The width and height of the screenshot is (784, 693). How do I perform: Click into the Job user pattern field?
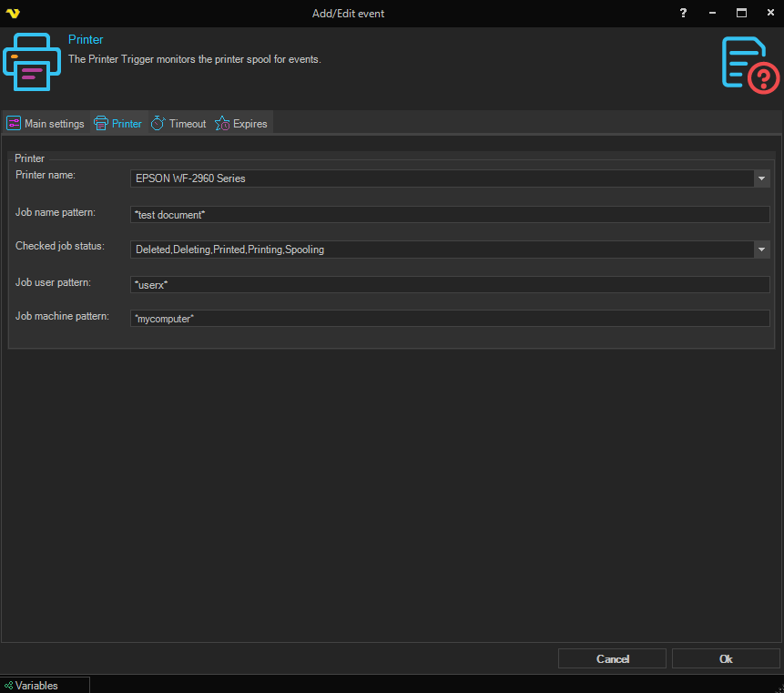450,285
